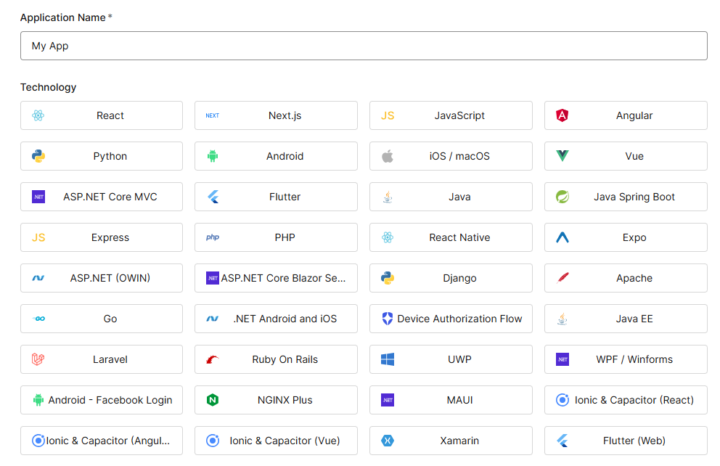Click the Ruby On Rails label
The width and height of the screenshot is (720, 466).
point(285,359)
